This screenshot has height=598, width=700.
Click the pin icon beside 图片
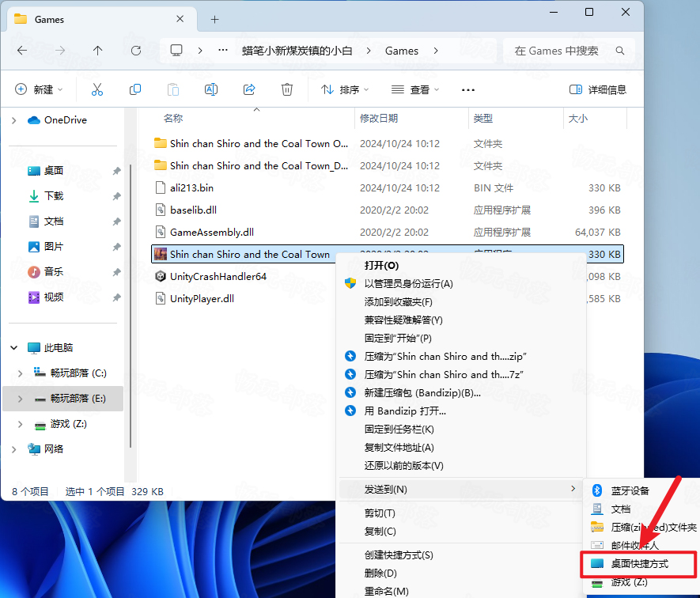pyautogui.click(x=116, y=247)
